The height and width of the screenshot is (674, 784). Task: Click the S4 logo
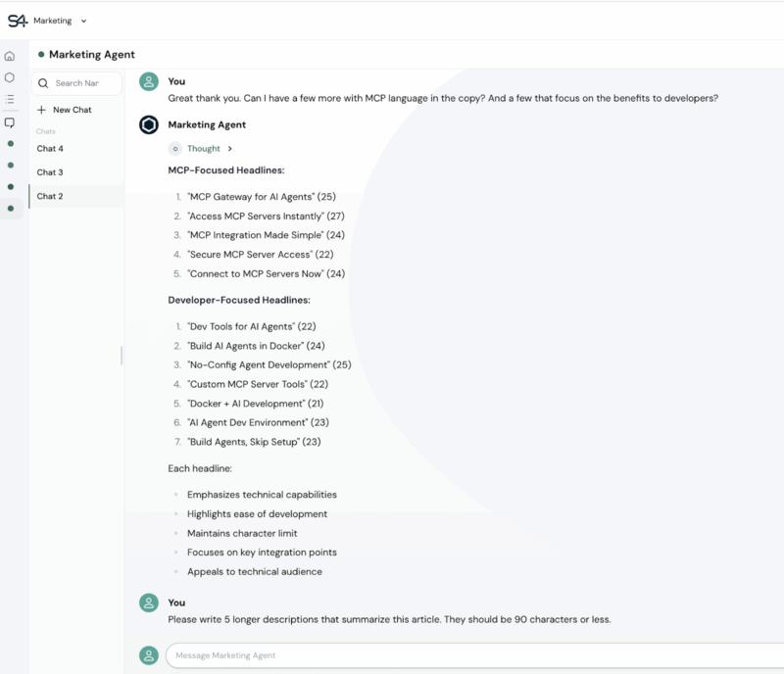click(x=18, y=20)
